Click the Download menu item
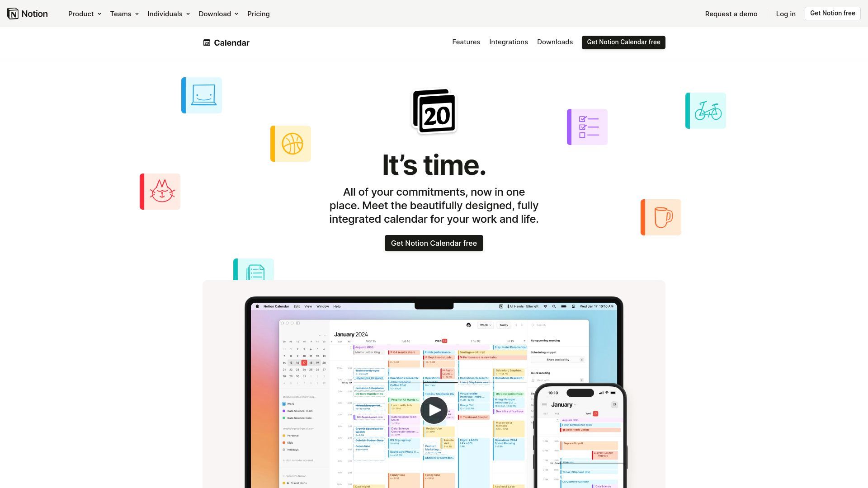This screenshot has height=488, width=868. pyautogui.click(x=215, y=13)
